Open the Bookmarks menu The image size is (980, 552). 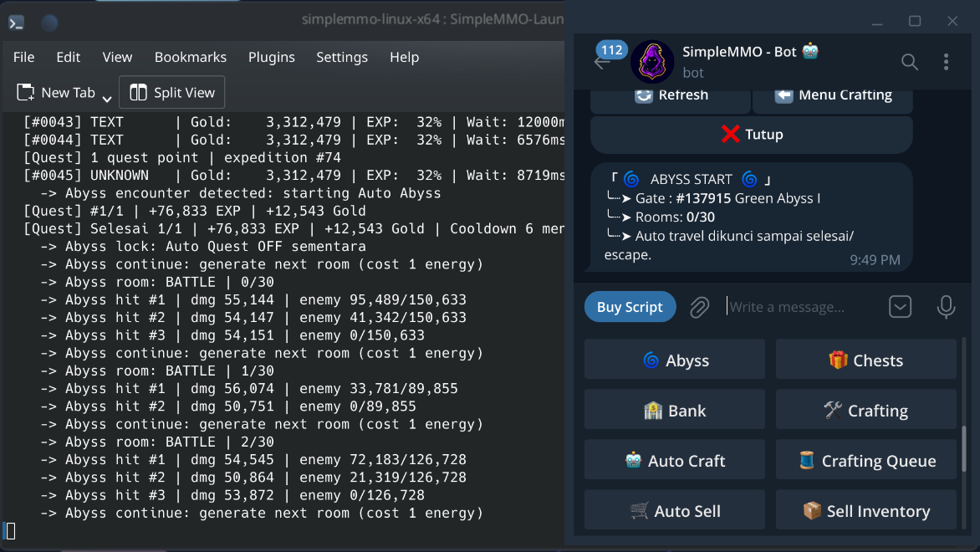point(190,57)
